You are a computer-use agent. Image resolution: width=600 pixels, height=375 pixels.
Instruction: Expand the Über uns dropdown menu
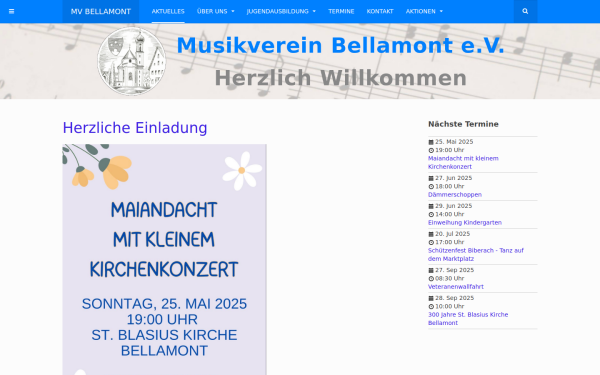tap(215, 11)
